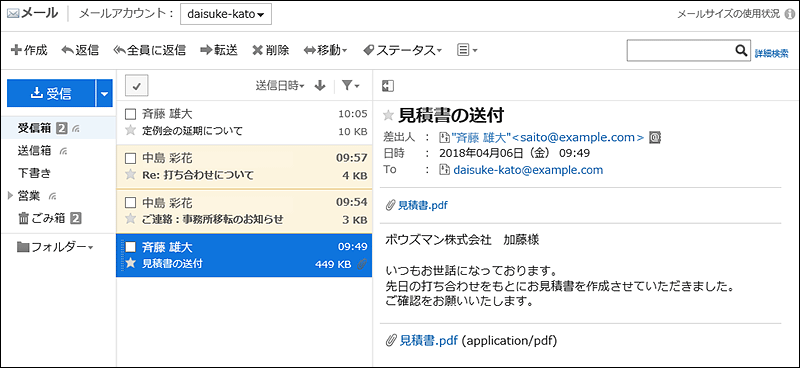Open 見積書.pdf (application/pdf) link at the bottom
Viewport: 800px width, 368px height.
click(429, 340)
